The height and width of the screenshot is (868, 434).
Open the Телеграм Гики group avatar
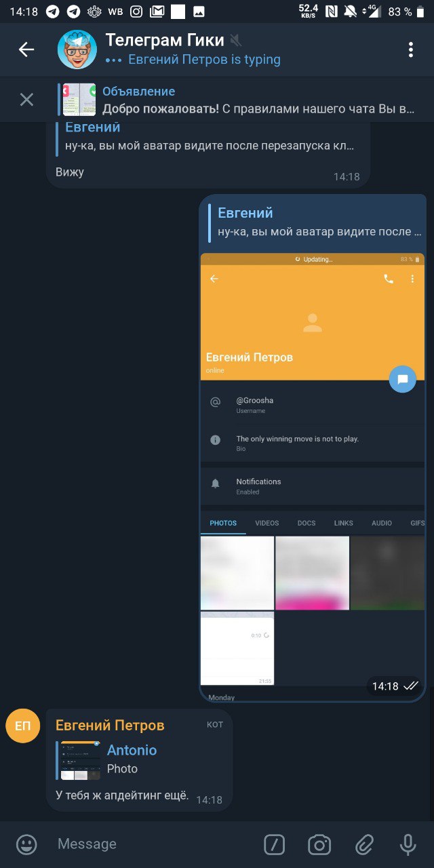tap(77, 50)
